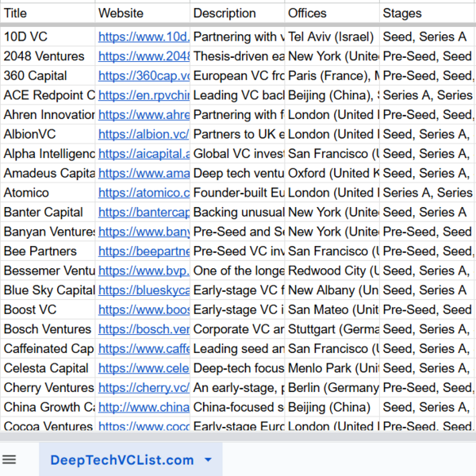Select the 'Corporate VC' description cell
476x476 pixels.
[237, 328]
